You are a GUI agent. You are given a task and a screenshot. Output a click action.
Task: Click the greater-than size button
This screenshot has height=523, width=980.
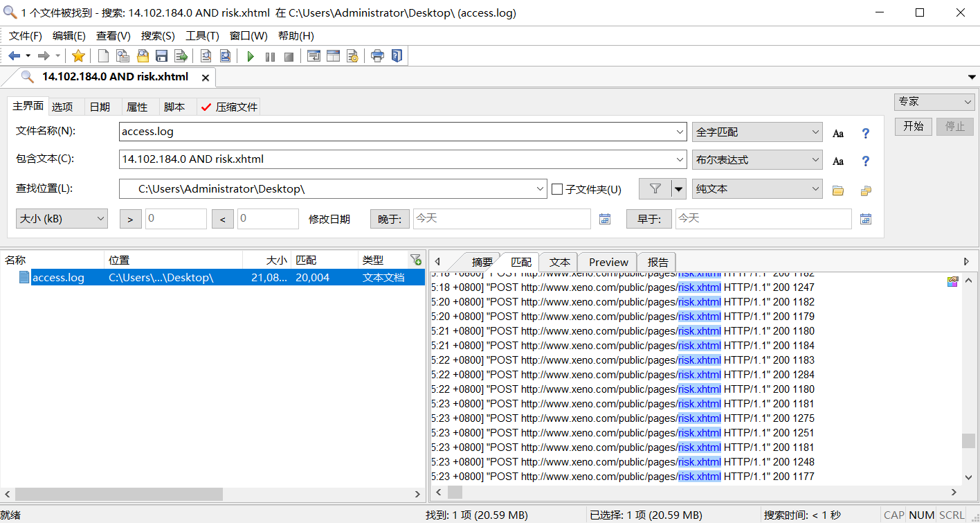(130, 219)
